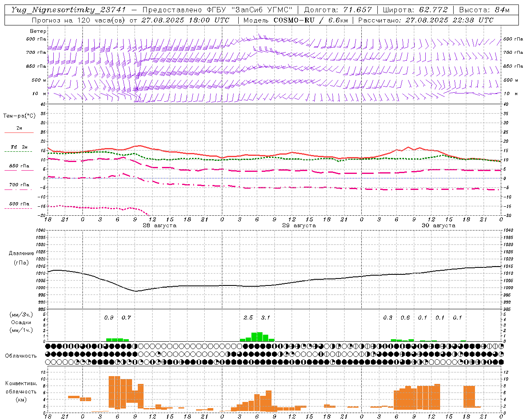Select the Высота: 84м label
The height and width of the screenshot is (420, 525).
[484, 10]
